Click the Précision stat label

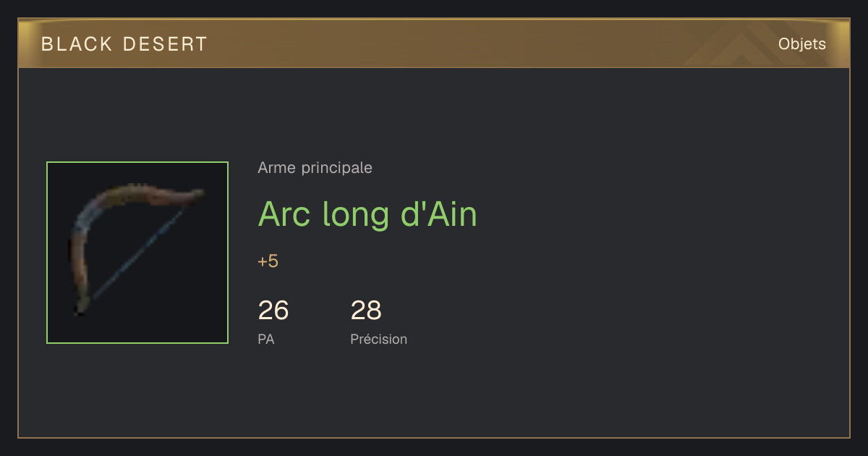[378, 339]
